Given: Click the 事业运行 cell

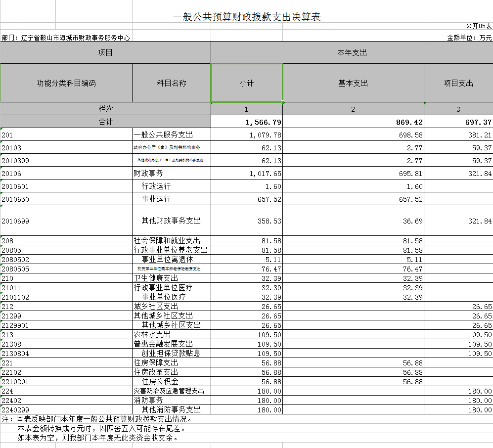Looking at the screenshot, I should coord(172,199).
